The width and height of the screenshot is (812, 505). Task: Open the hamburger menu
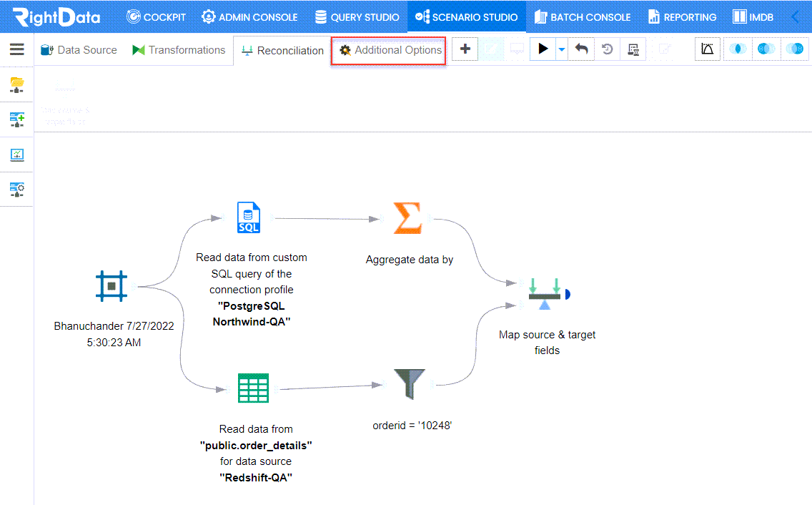[x=16, y=49]
